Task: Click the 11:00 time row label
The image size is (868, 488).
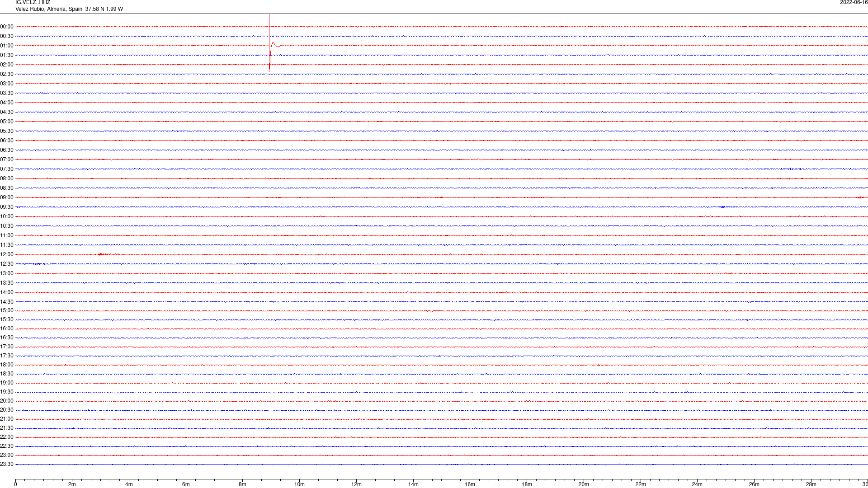Action: coord(7,235)
